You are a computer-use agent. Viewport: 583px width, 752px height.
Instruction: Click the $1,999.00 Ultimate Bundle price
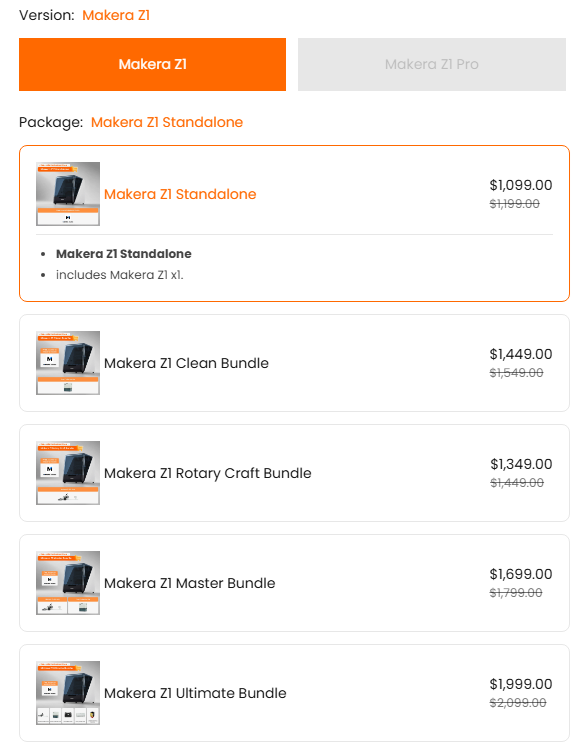pos(521,684)
